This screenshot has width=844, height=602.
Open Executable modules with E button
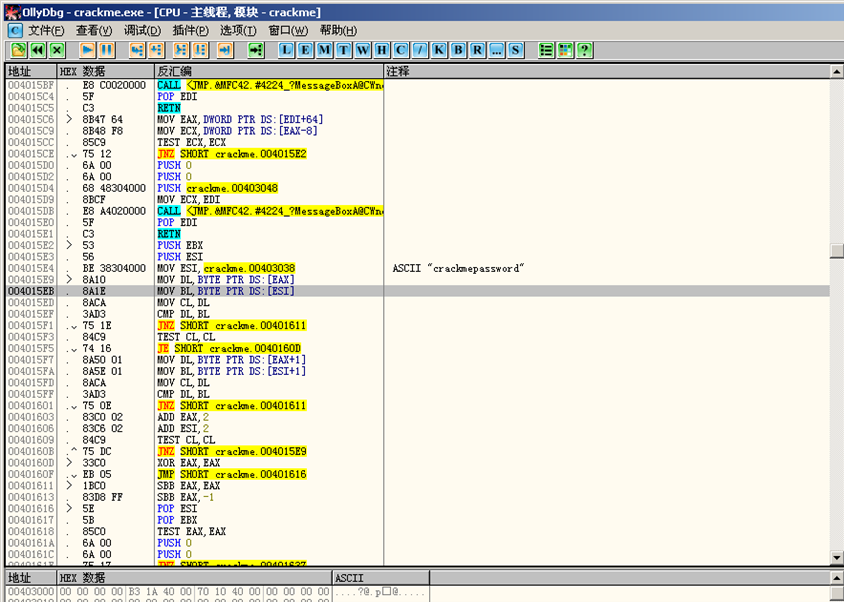pyautogui.click(x=306, y=49)
